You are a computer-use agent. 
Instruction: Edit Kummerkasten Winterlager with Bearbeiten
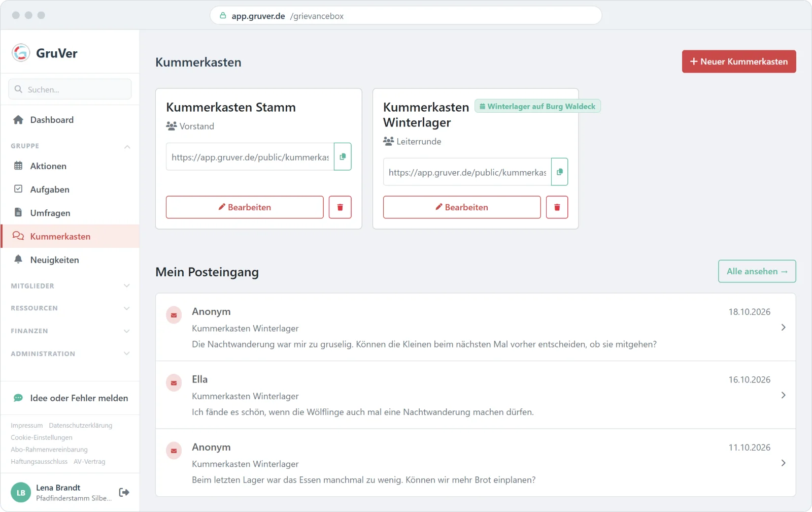[462, 207]
